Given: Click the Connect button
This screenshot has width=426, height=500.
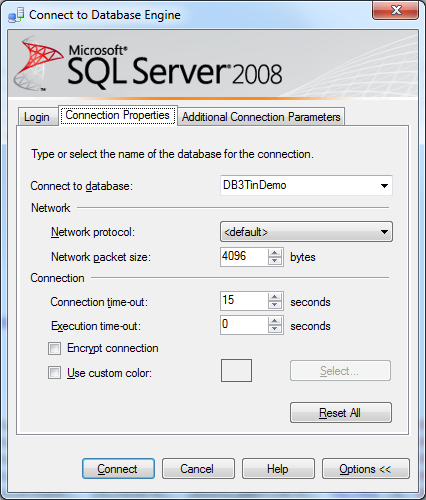Looking at the screenshot, I should click(118, 469).
